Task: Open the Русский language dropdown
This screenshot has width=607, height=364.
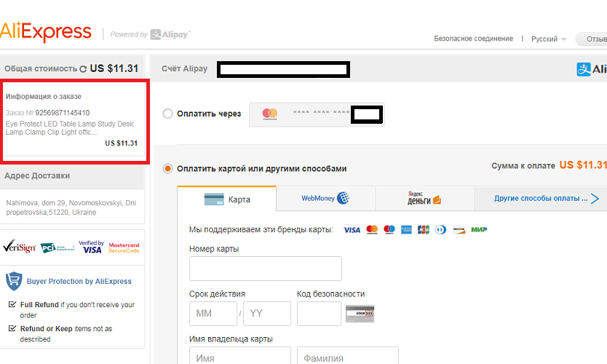Action: coord(549,39)
